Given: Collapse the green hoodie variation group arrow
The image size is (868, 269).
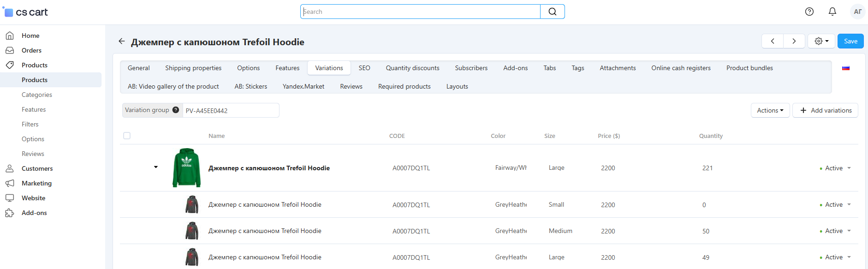Looking at the screenshot, I should [x=156, y=167].
